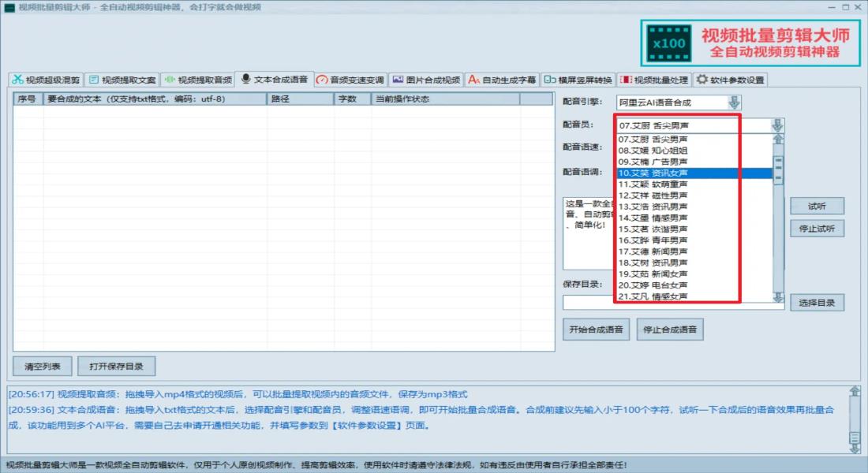Click the x100 logo in the banner

coord(668,43)
